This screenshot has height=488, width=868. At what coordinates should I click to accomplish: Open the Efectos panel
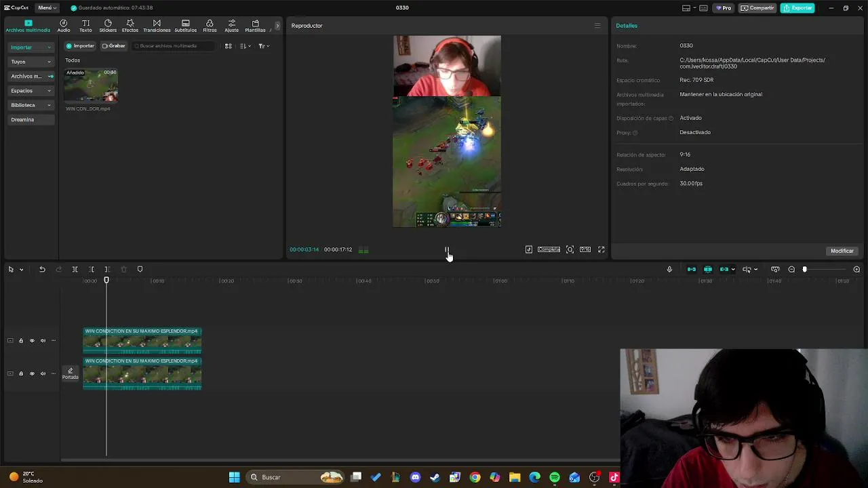tap(130, 26)
